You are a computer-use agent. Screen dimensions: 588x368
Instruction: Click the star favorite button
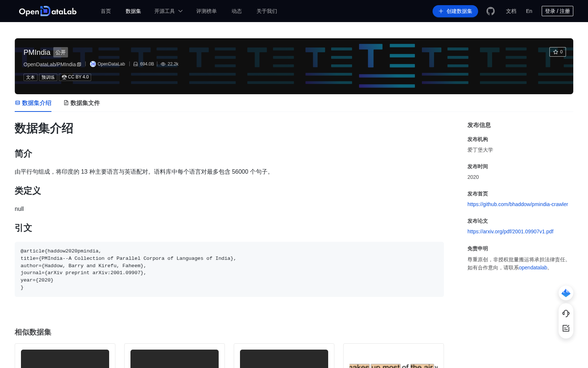[x=557, y=52]
